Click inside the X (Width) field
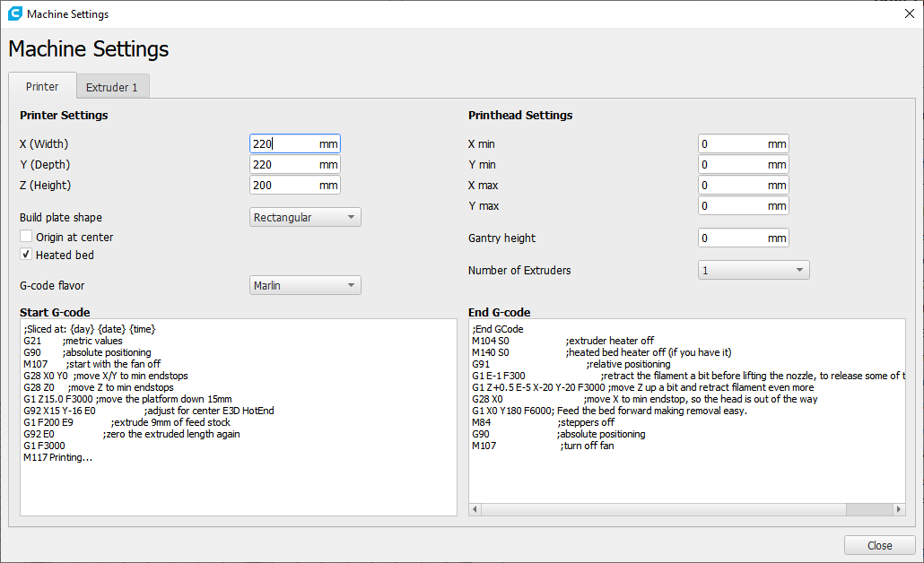This screenshot has height=563, width=924. tap(294, 143)
